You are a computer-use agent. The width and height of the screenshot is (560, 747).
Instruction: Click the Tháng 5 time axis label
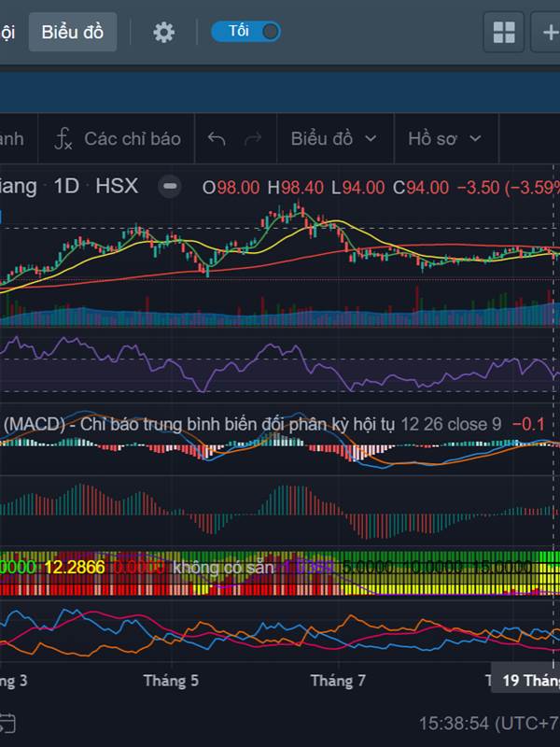coord(171,681)
